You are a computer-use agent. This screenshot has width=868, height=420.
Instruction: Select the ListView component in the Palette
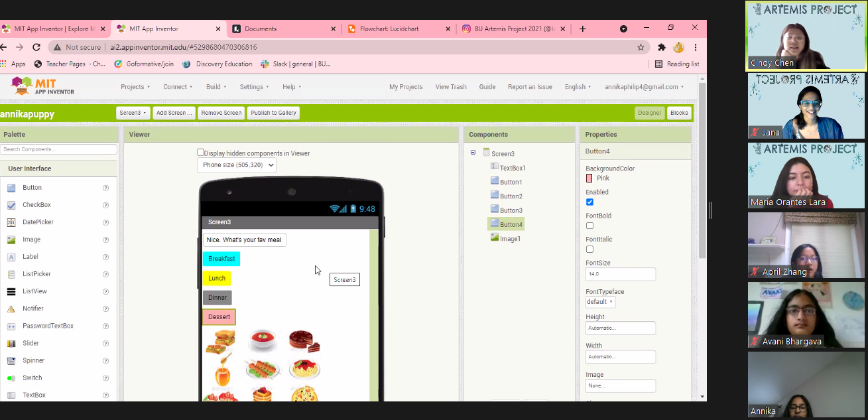pyautogui.click(x=34, y=291)
